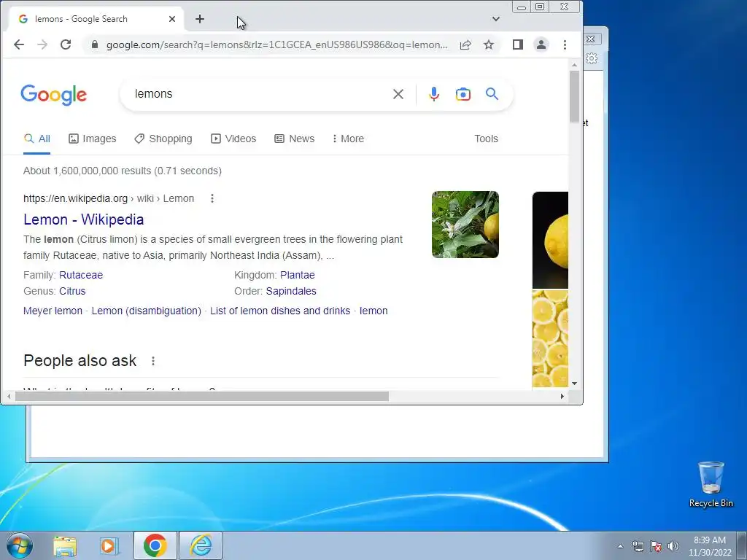Screen dimensions: 747x560
Task: Click the vertical scrollbar thumb
Action: tap(574, 96)
